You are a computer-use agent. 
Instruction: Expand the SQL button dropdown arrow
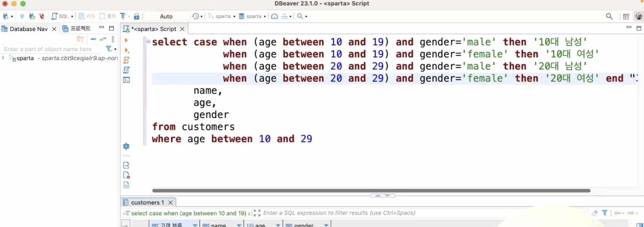(72, 16)
